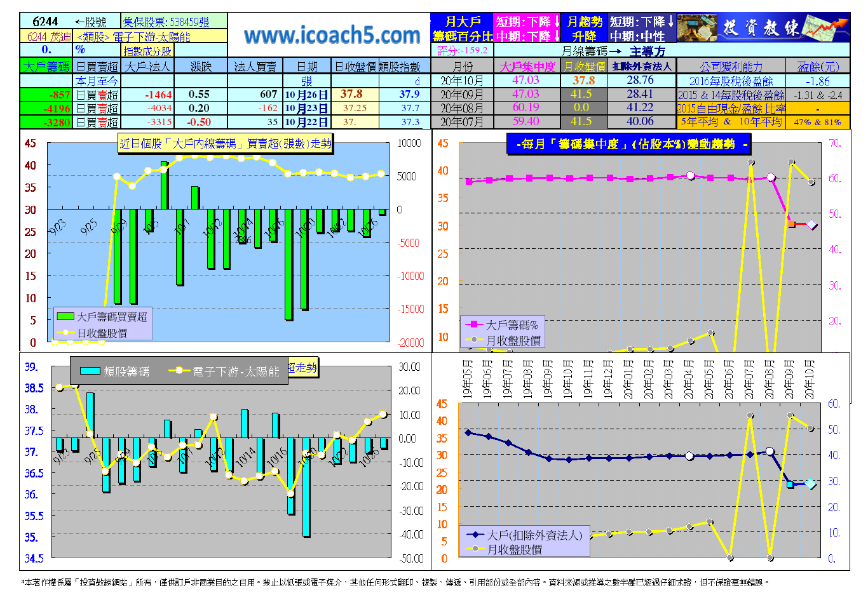The width and height of the screenshot is (868, 614).
Task: Select the 大戶集中度 column header
Action: (x=527, y=66)
